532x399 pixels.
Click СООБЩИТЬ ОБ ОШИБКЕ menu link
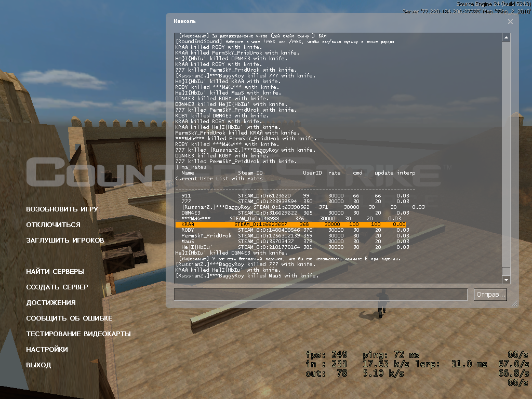[x=69, y=318]
